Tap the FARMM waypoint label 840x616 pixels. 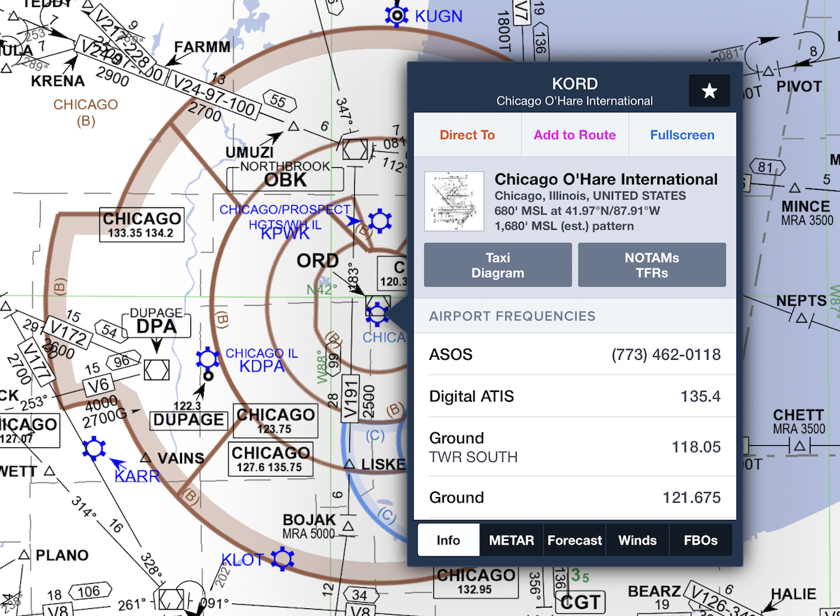(x=202, y=47)
